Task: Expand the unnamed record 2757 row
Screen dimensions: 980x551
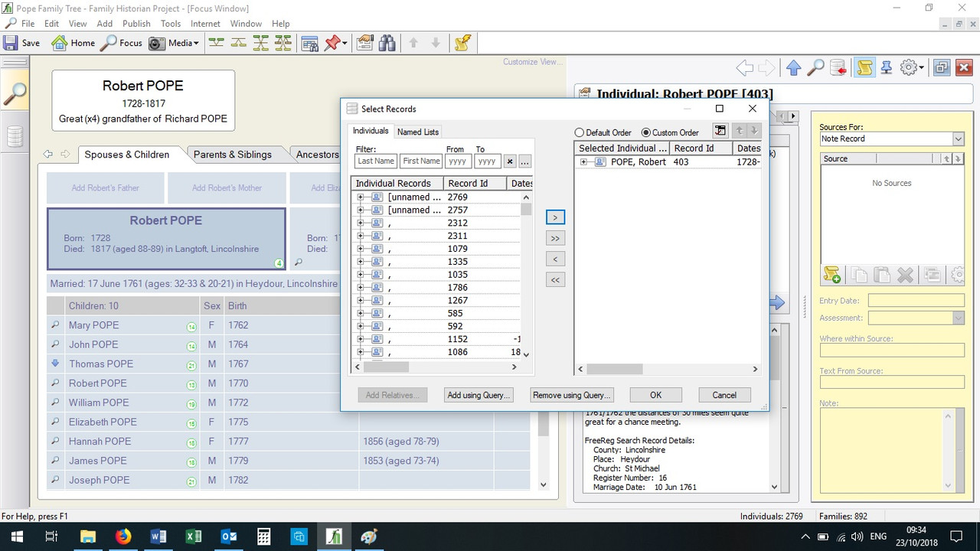Action: click(361, 210)
